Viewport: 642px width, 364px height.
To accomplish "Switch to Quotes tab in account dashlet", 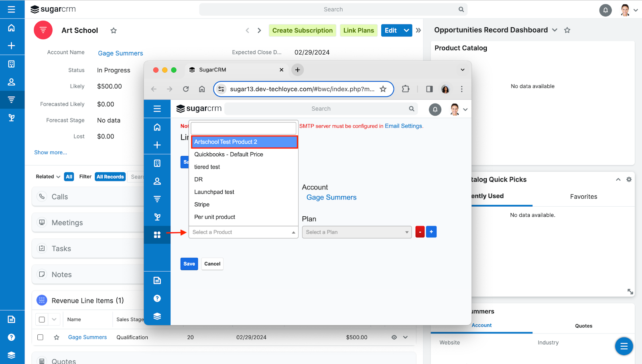I will click(583, 326).
